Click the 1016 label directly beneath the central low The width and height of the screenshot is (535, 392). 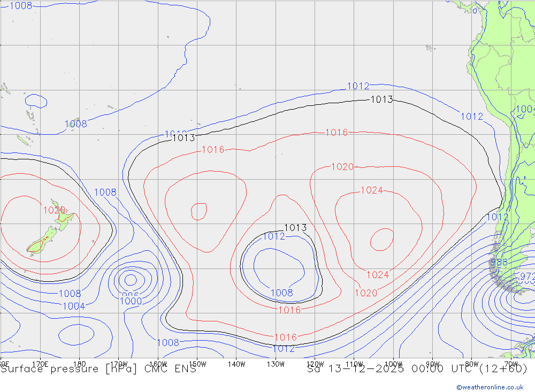tap(289, 310)
